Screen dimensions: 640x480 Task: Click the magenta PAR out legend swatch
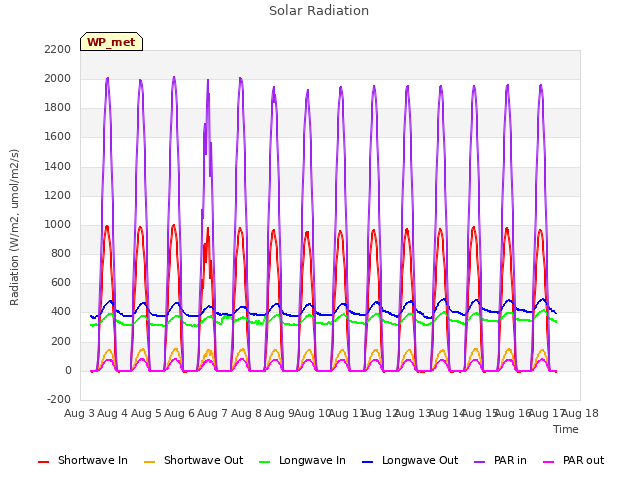coord(549,462)
